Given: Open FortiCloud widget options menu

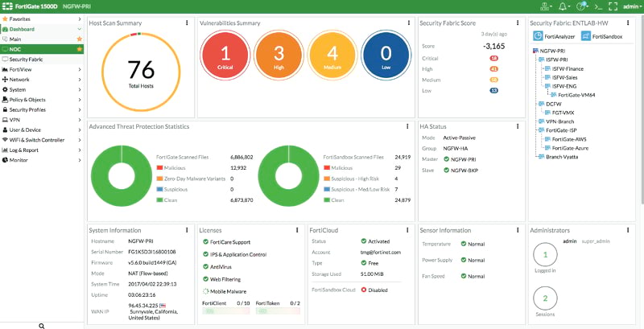Looking at the screenshot, I should click(x=407, y=230).
